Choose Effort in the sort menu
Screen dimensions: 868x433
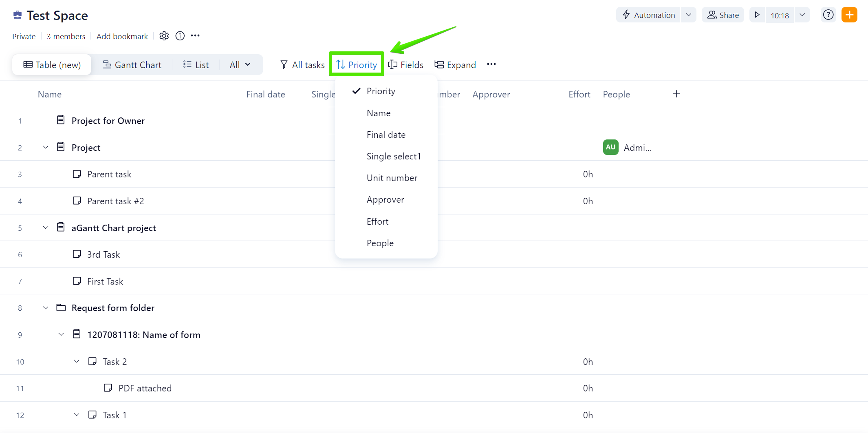point(377,221)
